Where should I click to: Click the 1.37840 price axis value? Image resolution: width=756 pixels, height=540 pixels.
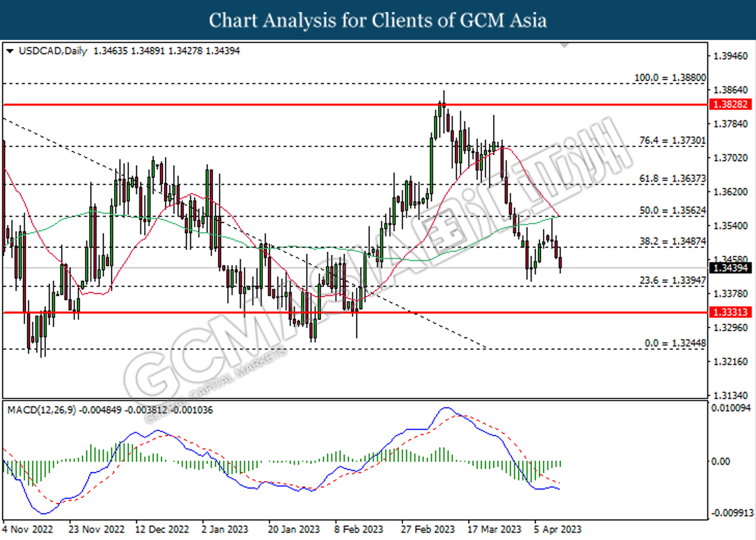tap(731, 124)
